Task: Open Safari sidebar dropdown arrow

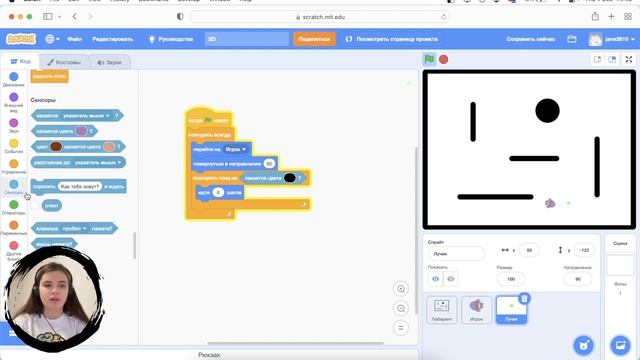Action: [60, 17]
